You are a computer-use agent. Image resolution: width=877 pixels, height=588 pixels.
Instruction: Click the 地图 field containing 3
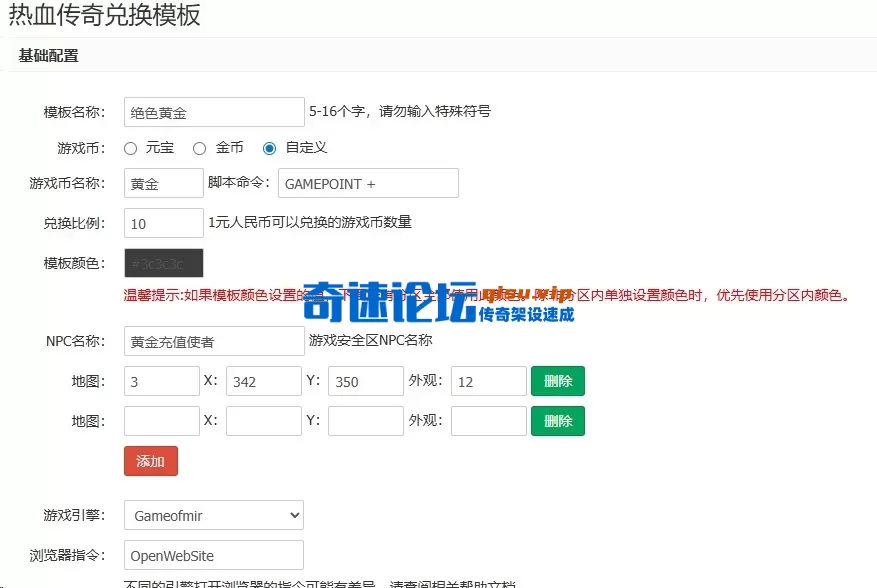[x=162, y=381]
